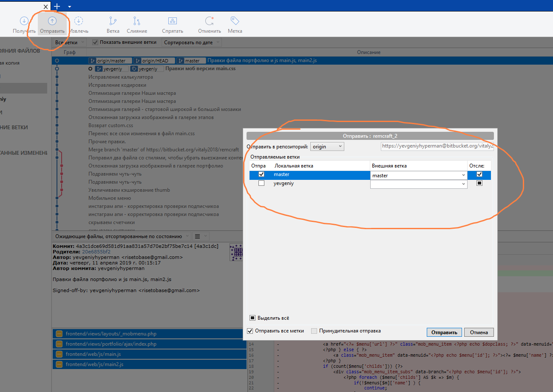Viewport: 553px width, 392px height.
Task: Select commit Мобильное меню
Action: point(110,198)
